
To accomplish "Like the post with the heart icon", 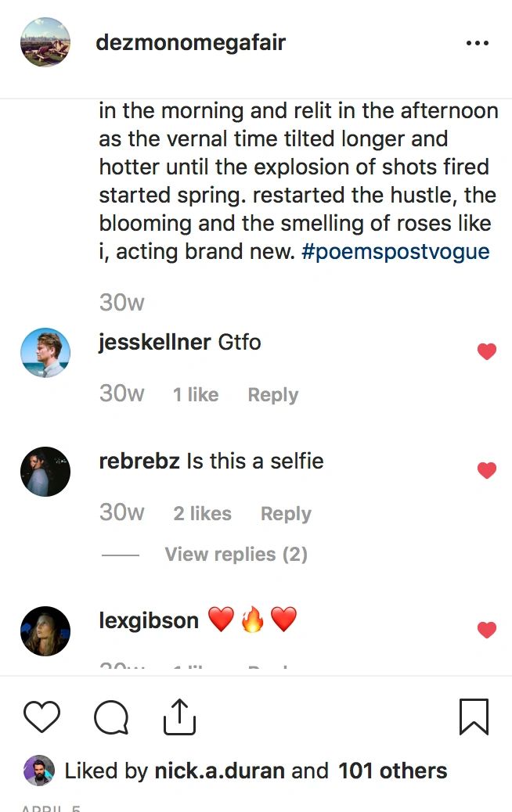I will coord(41,717).
